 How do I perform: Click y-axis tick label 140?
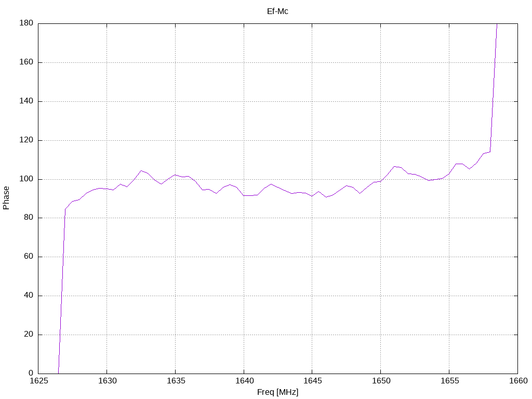(26, 101)
